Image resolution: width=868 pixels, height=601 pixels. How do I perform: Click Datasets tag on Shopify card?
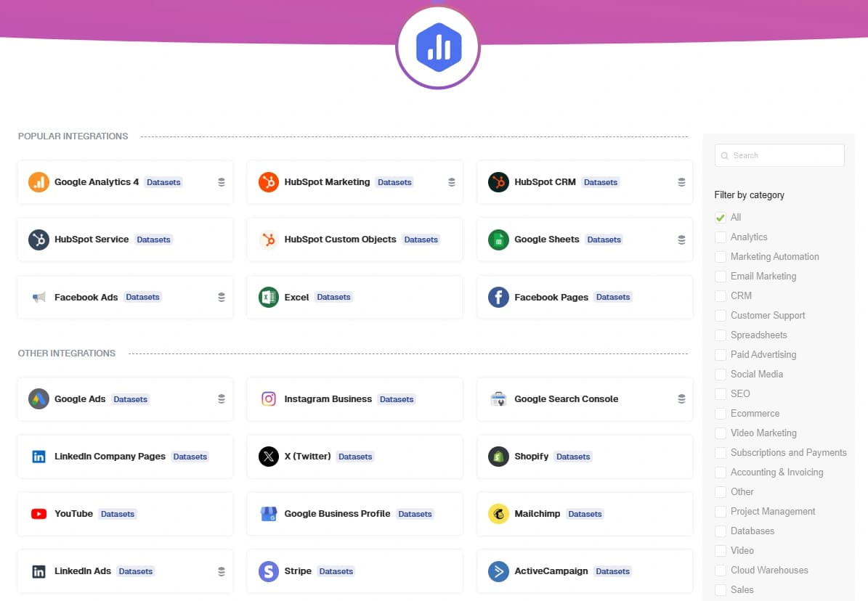click(573, 457)
